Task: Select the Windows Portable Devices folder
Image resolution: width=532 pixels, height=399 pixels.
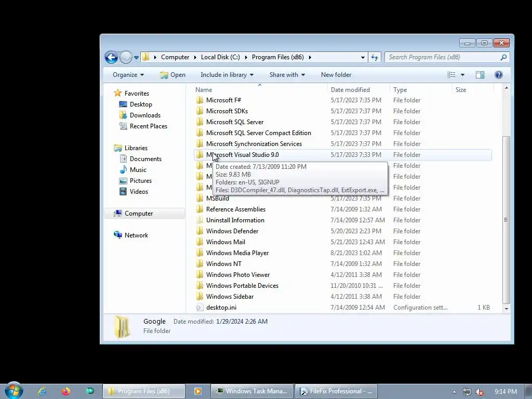Action: tap(242, 285)
